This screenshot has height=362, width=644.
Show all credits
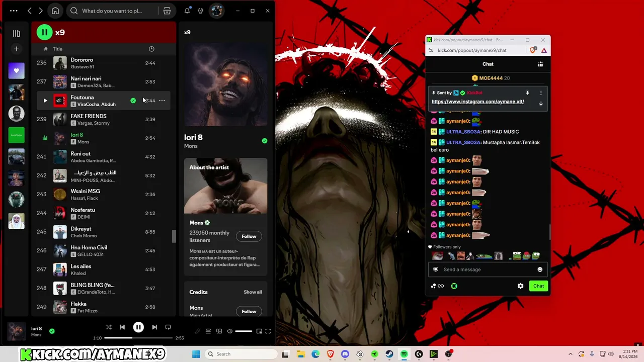pyautogui.click(x=253, y=292)
